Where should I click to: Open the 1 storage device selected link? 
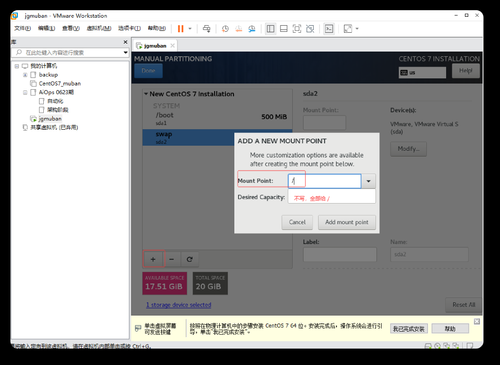[179, 305]
